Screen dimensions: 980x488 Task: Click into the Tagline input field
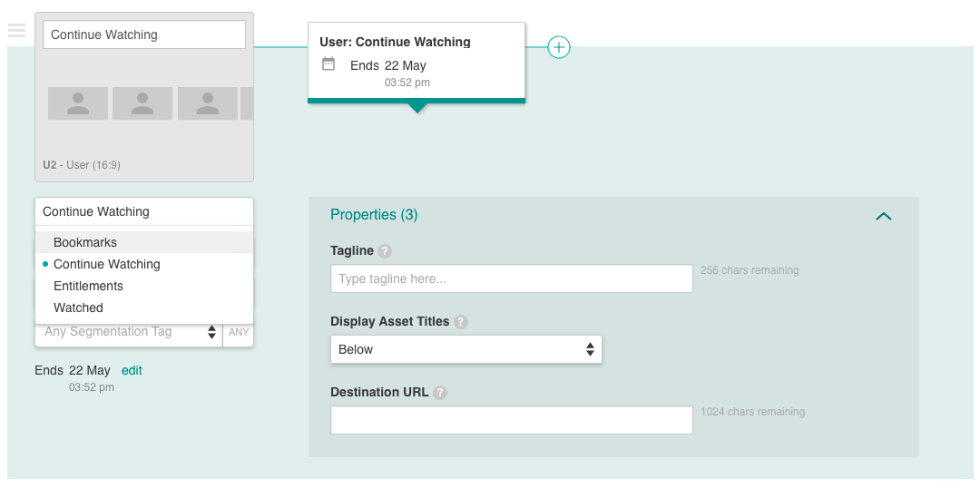click(x=511, y=278)
